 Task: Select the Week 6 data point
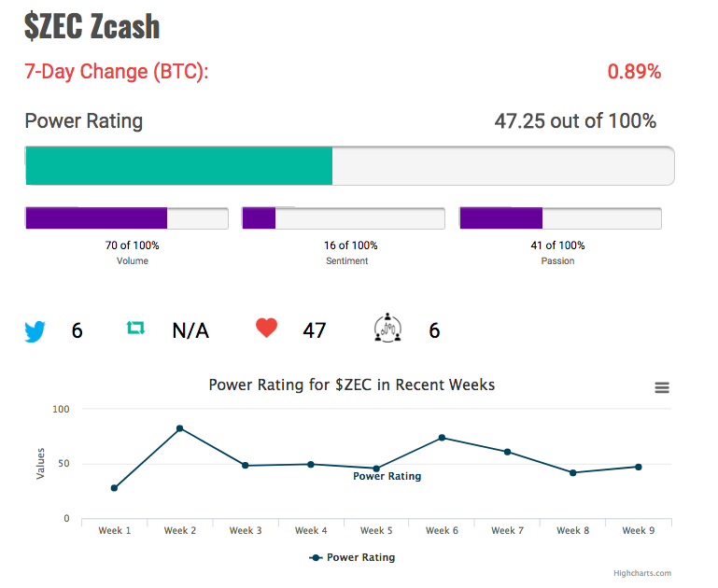pyautogui.click(x=442, y=438)
